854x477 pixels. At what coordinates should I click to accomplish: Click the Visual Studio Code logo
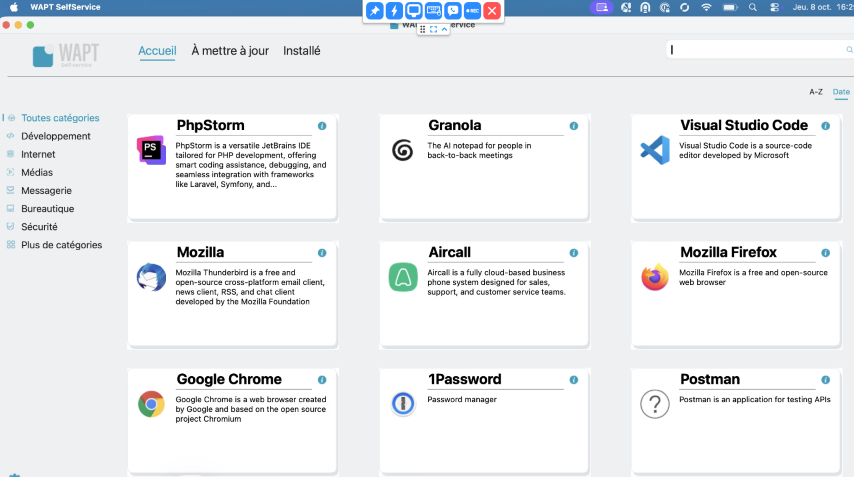pyautogui.click(x=655, y=150)
